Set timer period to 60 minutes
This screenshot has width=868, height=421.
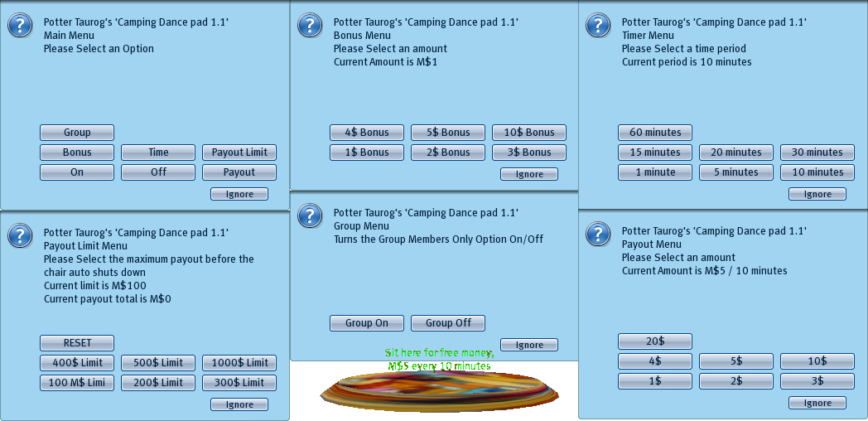(654, 133)
